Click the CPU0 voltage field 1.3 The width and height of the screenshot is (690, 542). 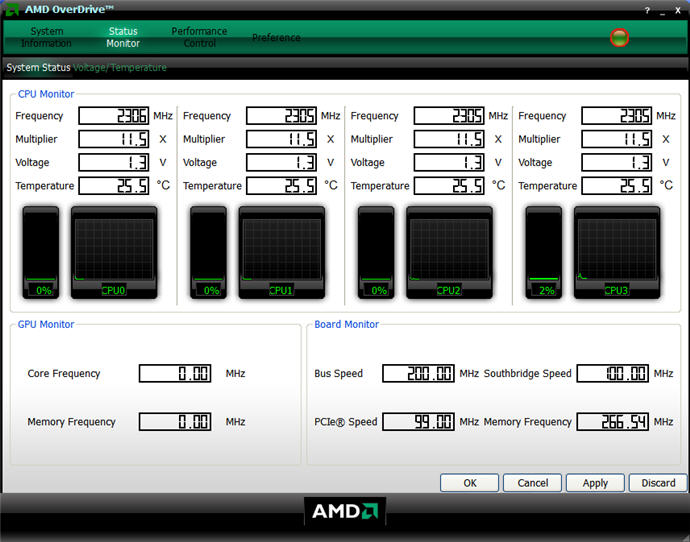(x=114, y=162)
